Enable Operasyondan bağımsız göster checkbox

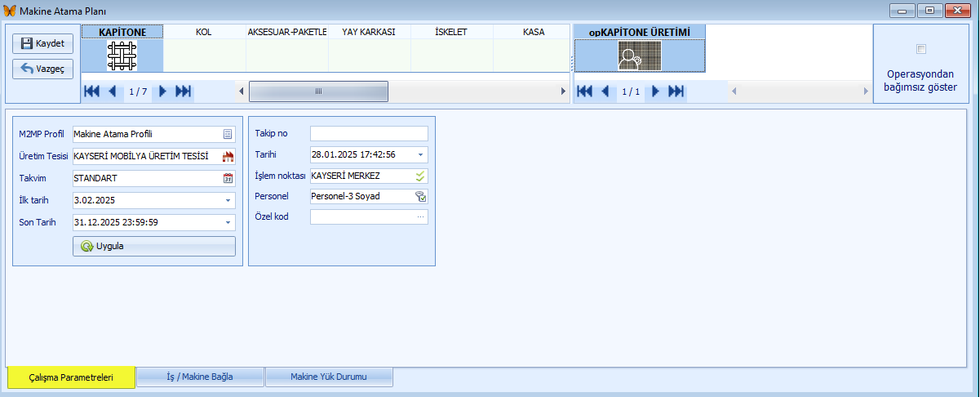(x=921, y=49)
